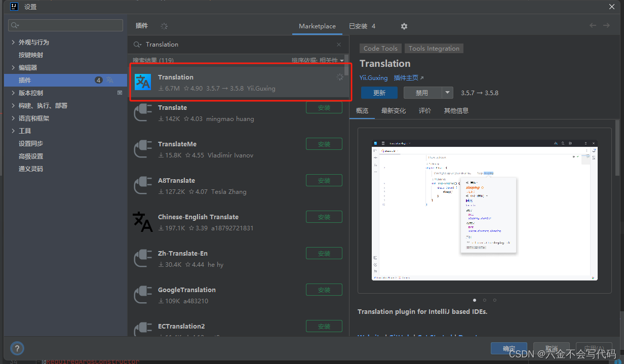The width and height of the screenshot is (624, 364).
Task: Select the second screenshot carousel dot
Action: 485,300
